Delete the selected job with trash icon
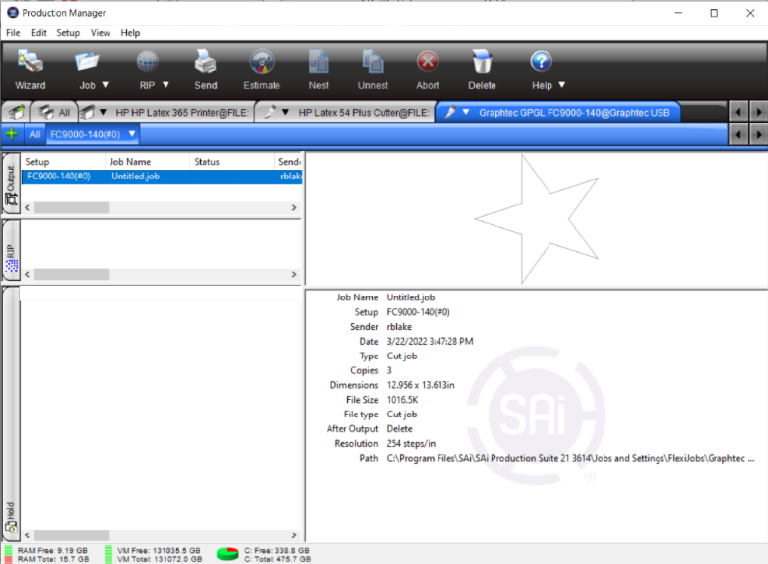The image size is (768, 564). (482, 69)
